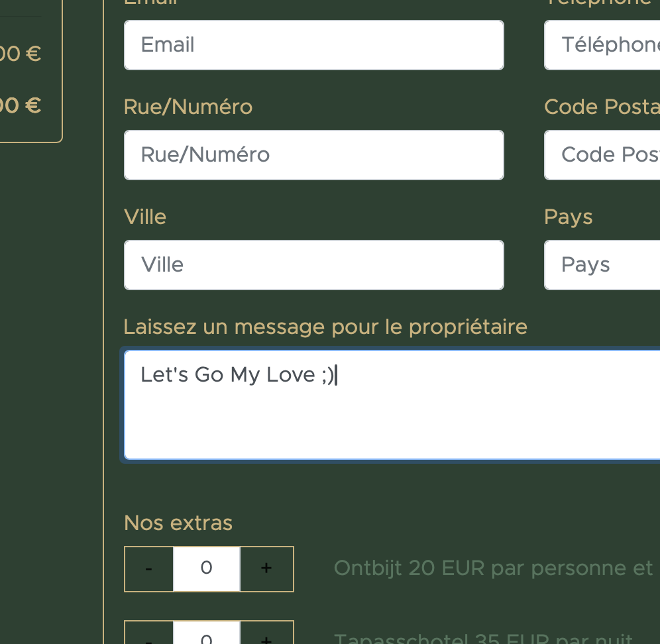Click the "Nos extras" heading
Viewport: 660px width, 644px height.
pyautogui.click(x=178, y=523)
